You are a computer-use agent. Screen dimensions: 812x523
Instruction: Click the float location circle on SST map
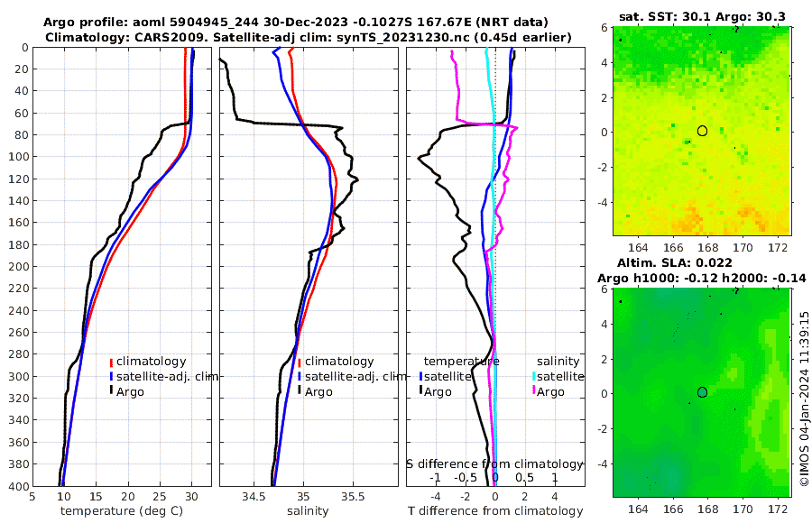click(x=702, y=131)
